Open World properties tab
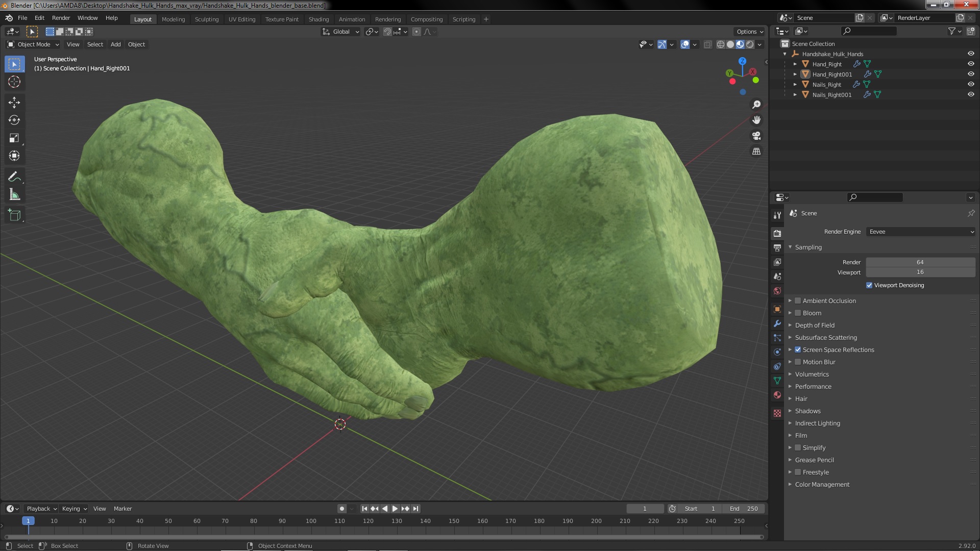Screen dimensions: 980x551 tap(777, 291)
